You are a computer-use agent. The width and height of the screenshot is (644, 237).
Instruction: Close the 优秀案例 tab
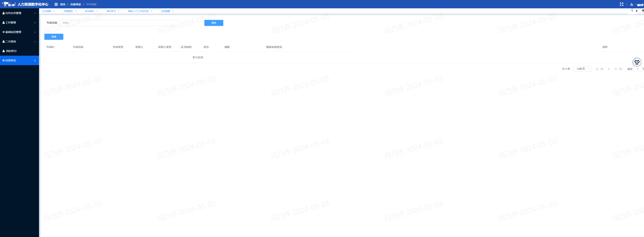(76, 11)
